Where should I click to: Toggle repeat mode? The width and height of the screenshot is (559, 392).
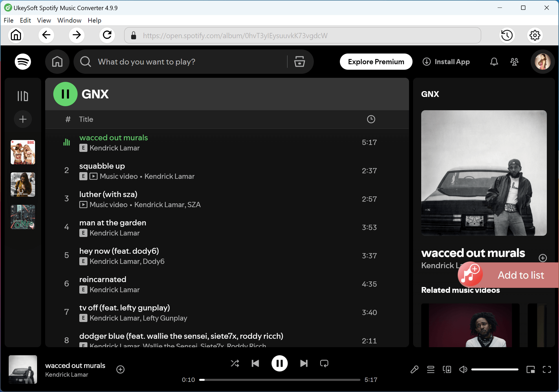pyautogui.click(x=324, y=363)
